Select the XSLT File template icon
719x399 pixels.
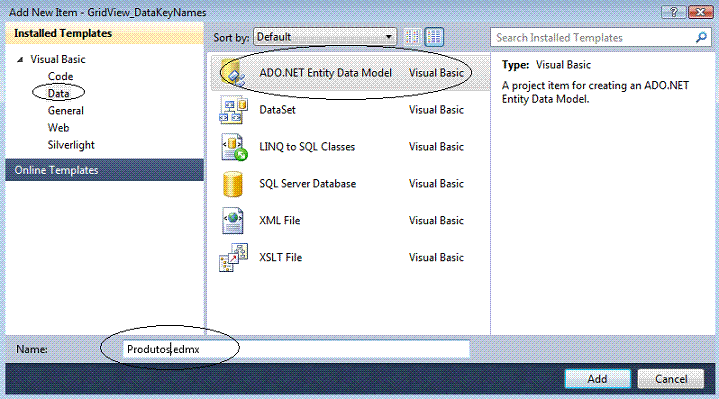233,257
